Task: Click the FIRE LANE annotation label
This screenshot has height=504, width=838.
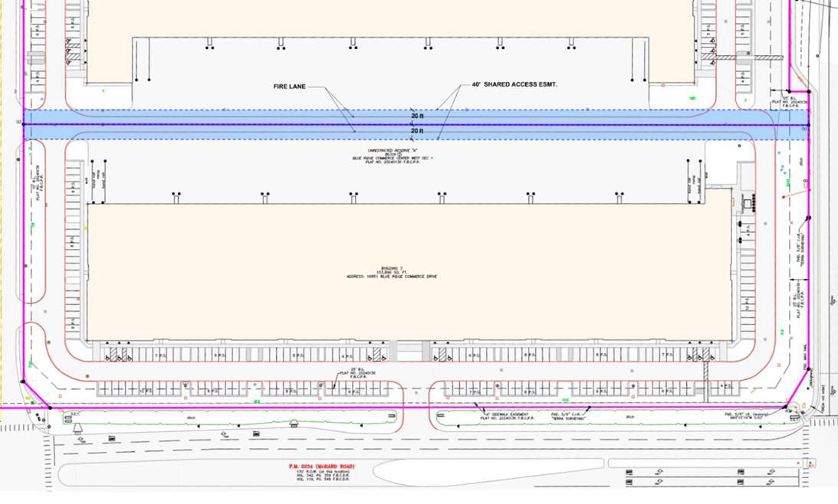Action: pos(289,87)
